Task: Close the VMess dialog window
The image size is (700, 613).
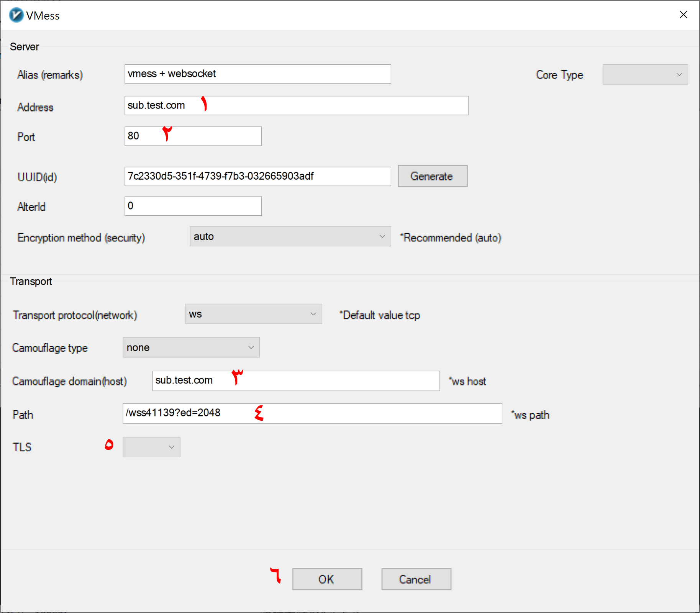Action: (x=683, y=15)
